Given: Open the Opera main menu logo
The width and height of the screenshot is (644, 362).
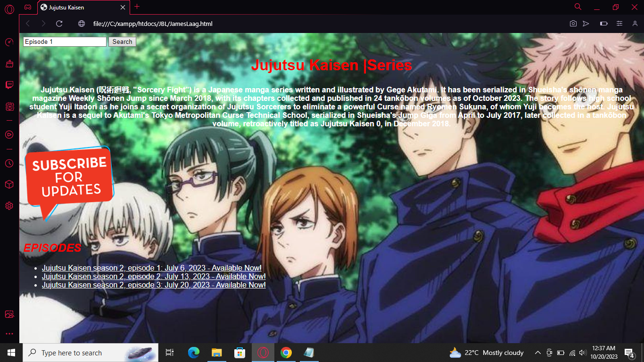Looking at the screenshot, I should 9,9.
